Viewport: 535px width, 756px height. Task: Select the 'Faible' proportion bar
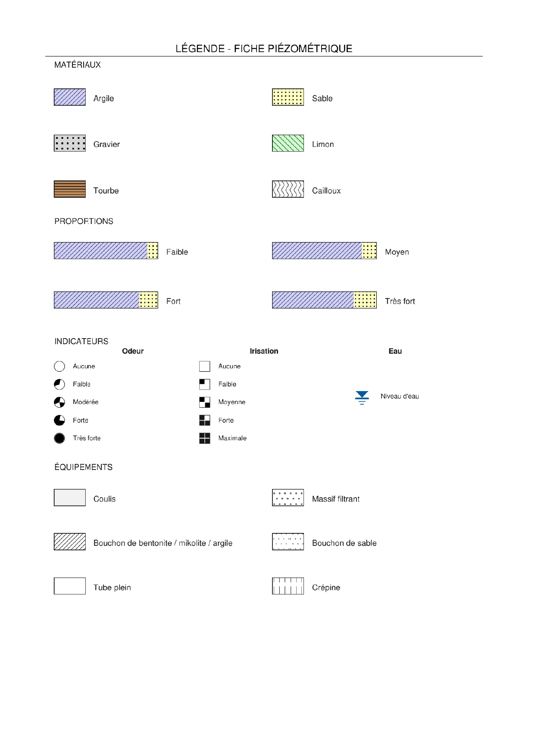[x=106, y=251]
